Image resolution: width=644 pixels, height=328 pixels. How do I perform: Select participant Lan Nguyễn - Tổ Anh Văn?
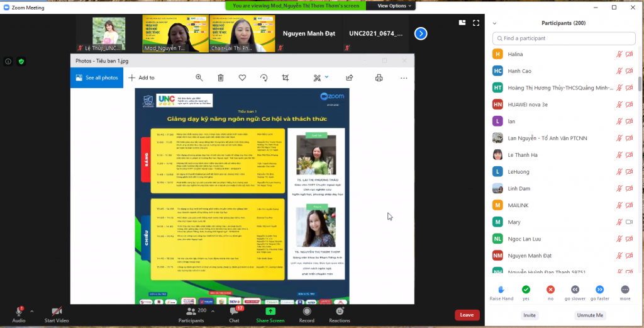tap(564, 138)
